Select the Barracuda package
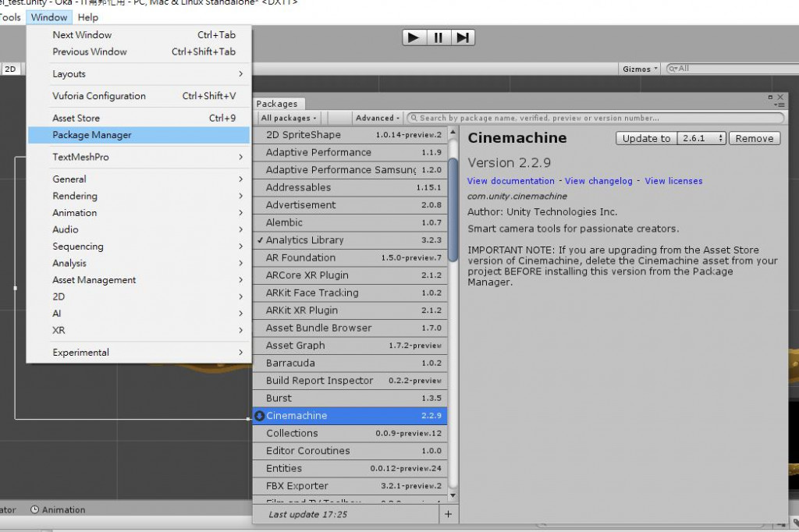 (350, 364)
